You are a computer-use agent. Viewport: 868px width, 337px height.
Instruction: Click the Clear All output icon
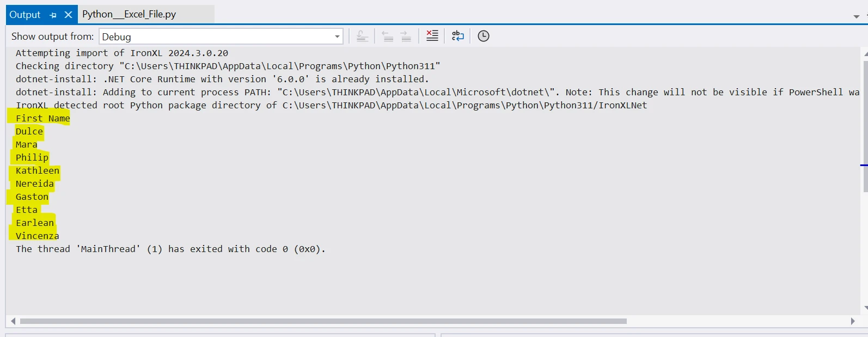pyautogui.click(x=432, y=36)
